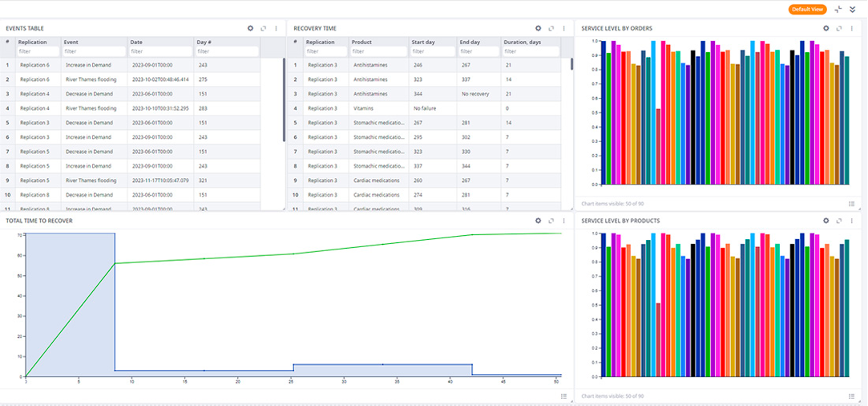
Task: Click the Event column filter field
Action: point(93,51)
